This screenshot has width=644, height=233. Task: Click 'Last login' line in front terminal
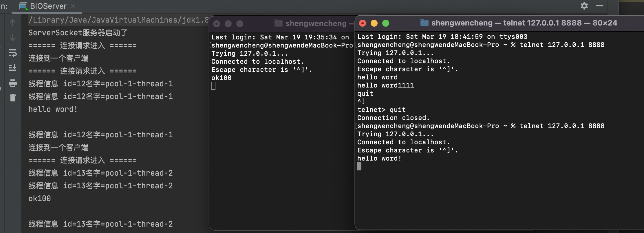pos(442,37)
